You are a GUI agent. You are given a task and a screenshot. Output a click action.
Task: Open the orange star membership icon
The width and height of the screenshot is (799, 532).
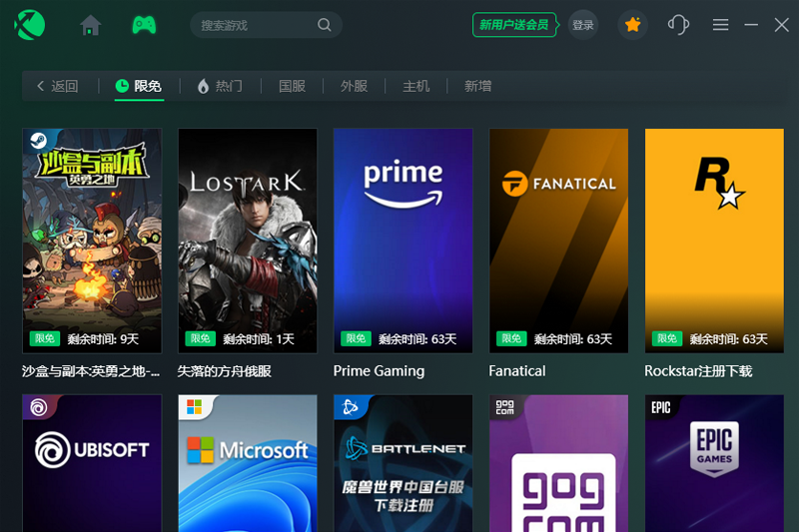point(632,24)
